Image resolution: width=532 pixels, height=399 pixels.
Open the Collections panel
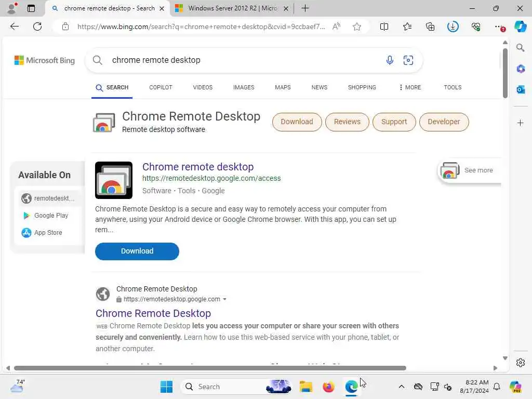point(430,26)
